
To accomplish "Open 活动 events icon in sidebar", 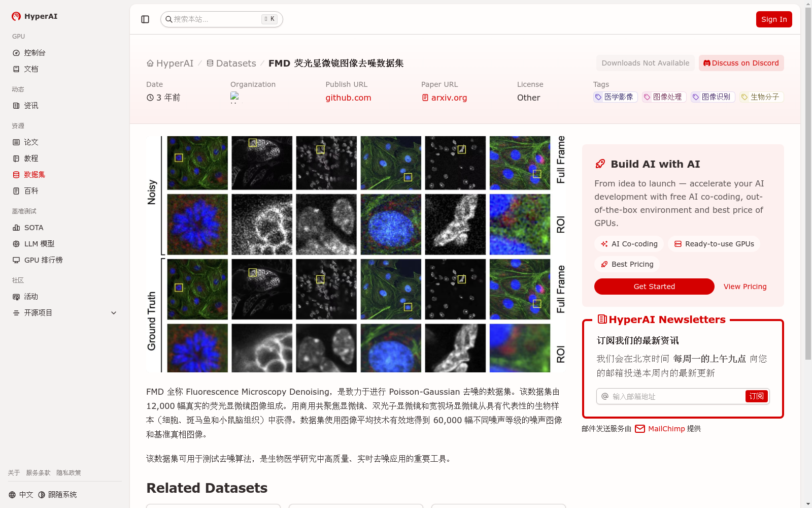I will pos(16,297).
